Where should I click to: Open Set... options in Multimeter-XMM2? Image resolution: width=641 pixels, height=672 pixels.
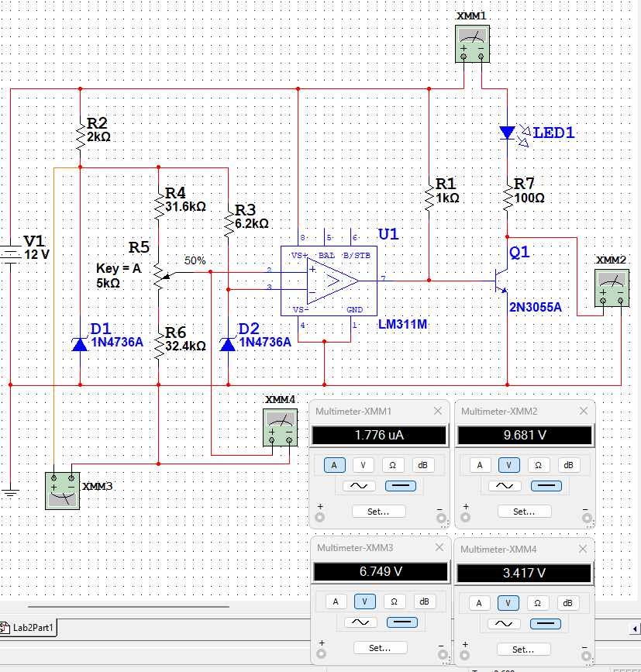(x=525, y=512)
